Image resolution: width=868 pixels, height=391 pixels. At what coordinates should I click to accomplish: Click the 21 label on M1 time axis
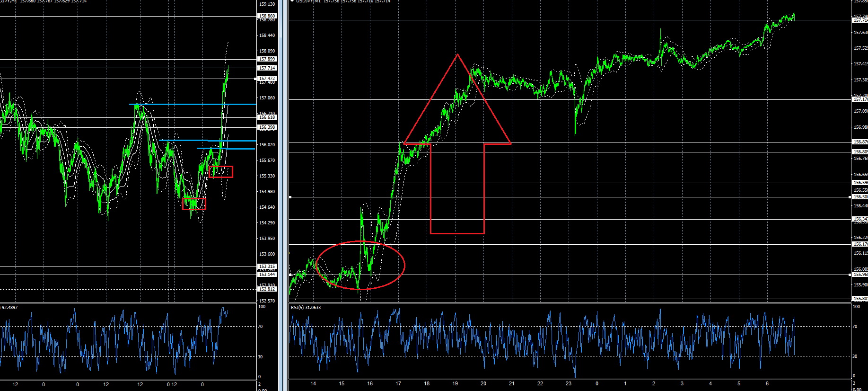point(512,384)
